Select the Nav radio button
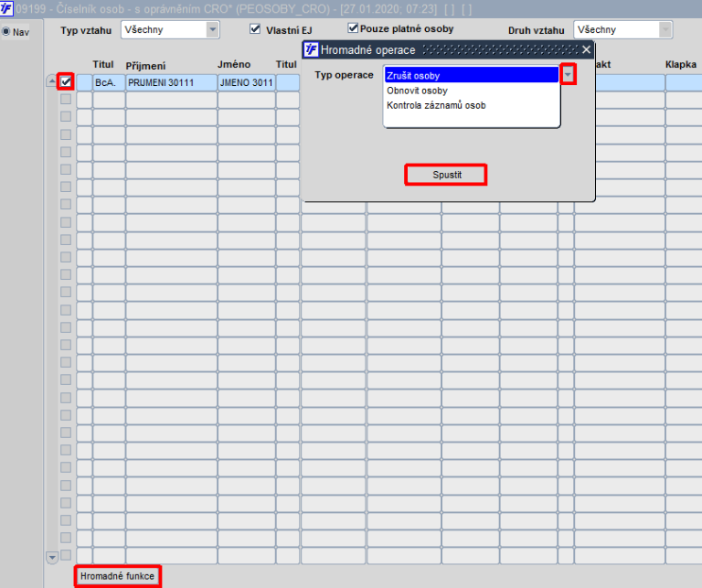 (5, 32)
